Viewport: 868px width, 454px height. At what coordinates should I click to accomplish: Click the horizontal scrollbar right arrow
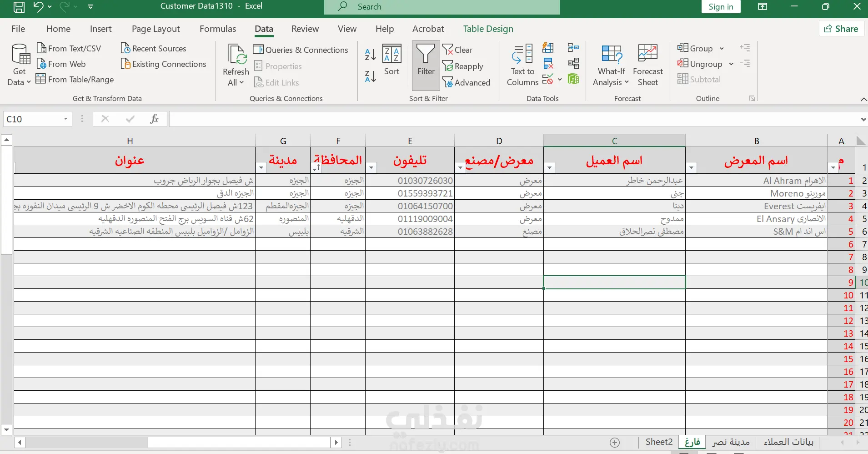coord(336,442)
